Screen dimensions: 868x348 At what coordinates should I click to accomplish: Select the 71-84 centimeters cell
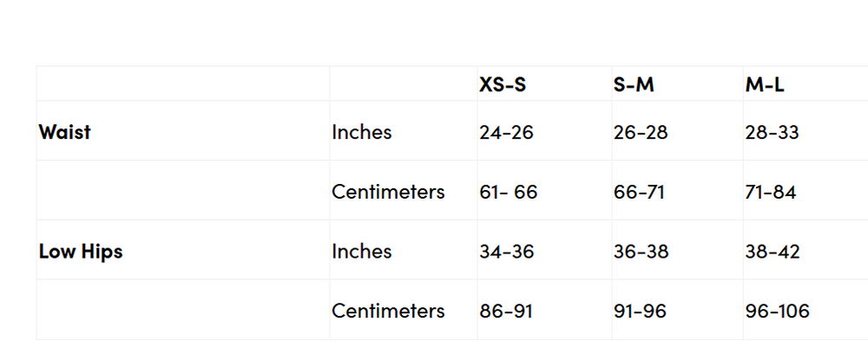pyautogui.click(x=770, y=192)
